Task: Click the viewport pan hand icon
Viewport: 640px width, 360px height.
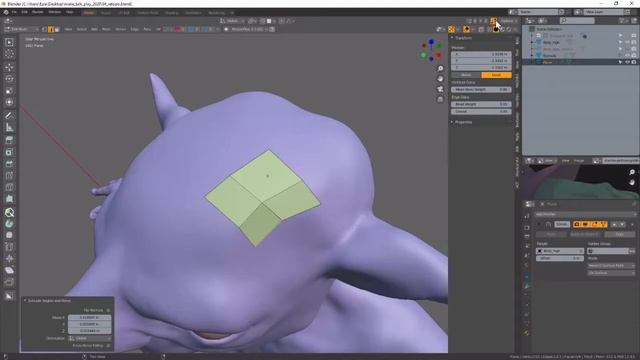Action: point(440,79)
